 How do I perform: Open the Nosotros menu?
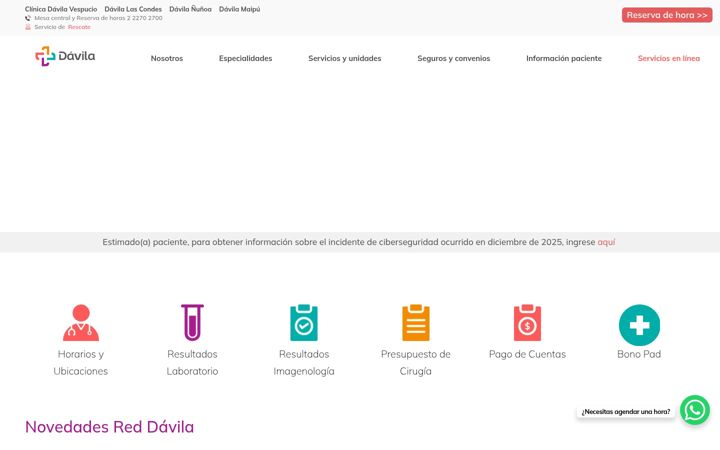[x=167, y=58]
